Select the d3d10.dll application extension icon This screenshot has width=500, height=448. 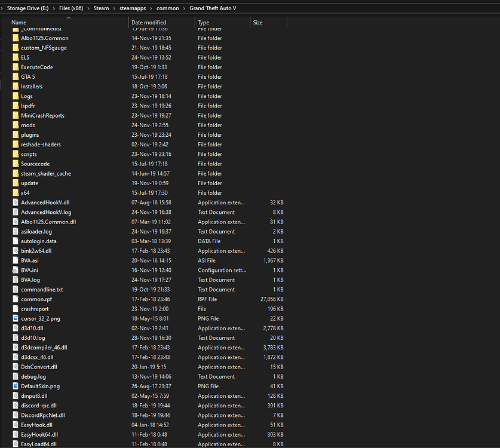click(x=15, y=328)
